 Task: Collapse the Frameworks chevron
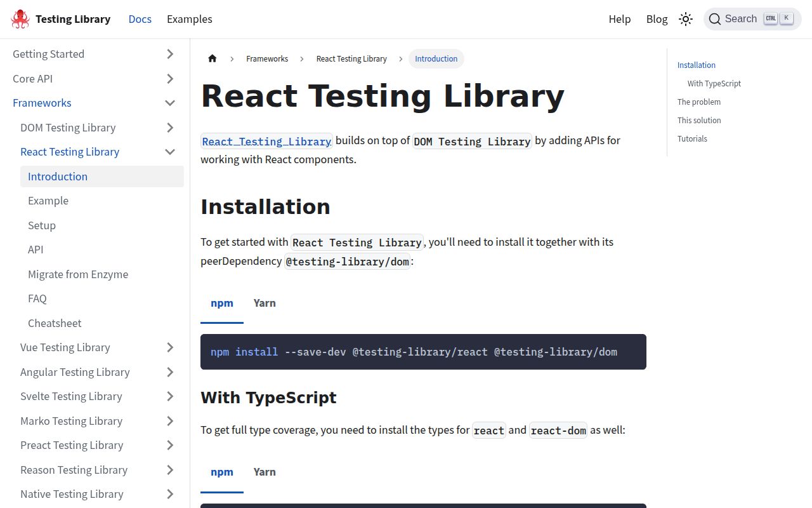[x=170, y=103]
